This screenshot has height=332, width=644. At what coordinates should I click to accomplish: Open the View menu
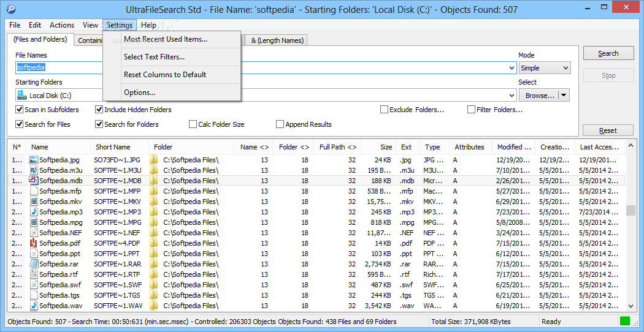[90, 25]
